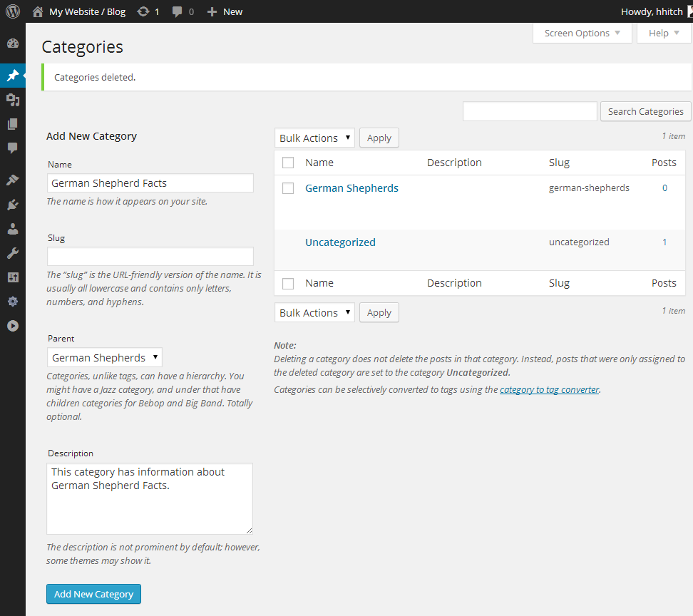Open Plugins using the plug icon
Viewport: 693px width, 616px height.
point(12,205)
